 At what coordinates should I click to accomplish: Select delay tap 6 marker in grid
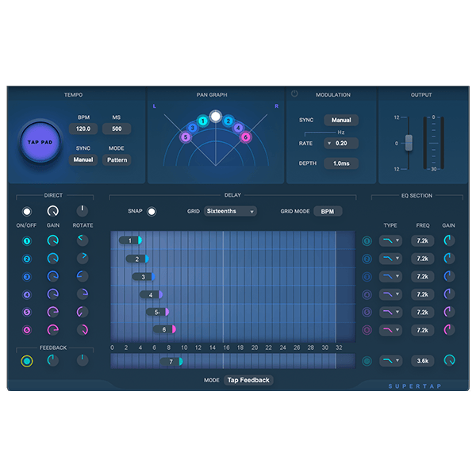(x=164, y=329)
